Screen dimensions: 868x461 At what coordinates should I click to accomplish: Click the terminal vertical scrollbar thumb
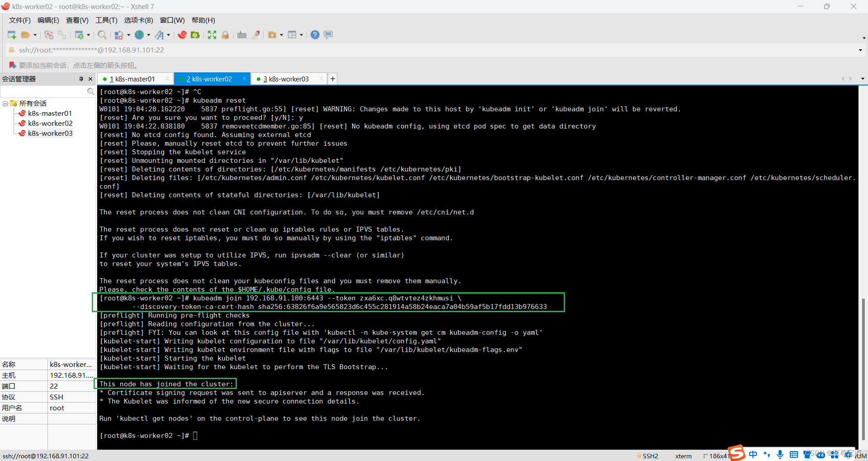click(863, 369)
